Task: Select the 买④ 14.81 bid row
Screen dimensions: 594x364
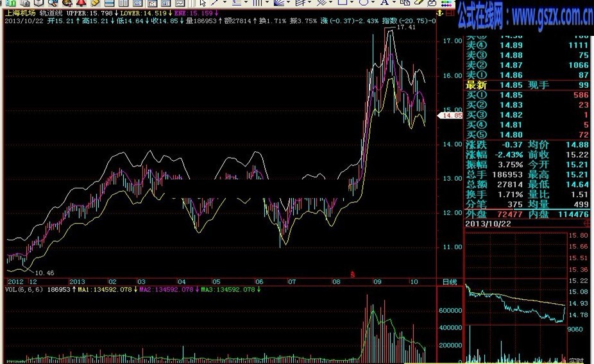Action: (527, 125)
